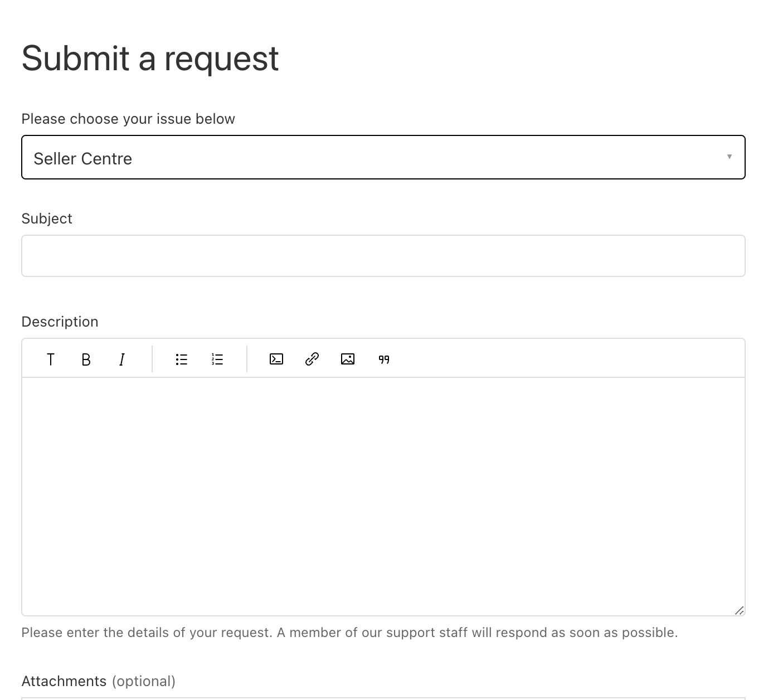Insert a numbered list

coord(217,359)
